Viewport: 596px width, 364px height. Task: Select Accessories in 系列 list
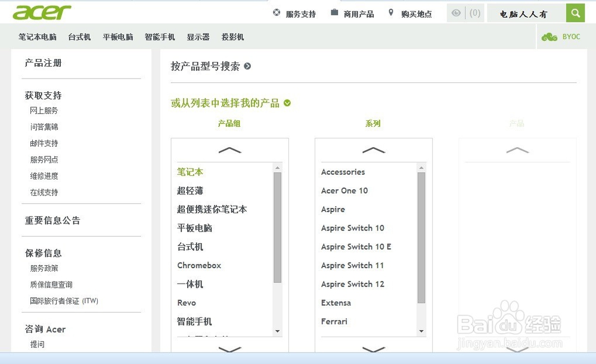[343, 172]
